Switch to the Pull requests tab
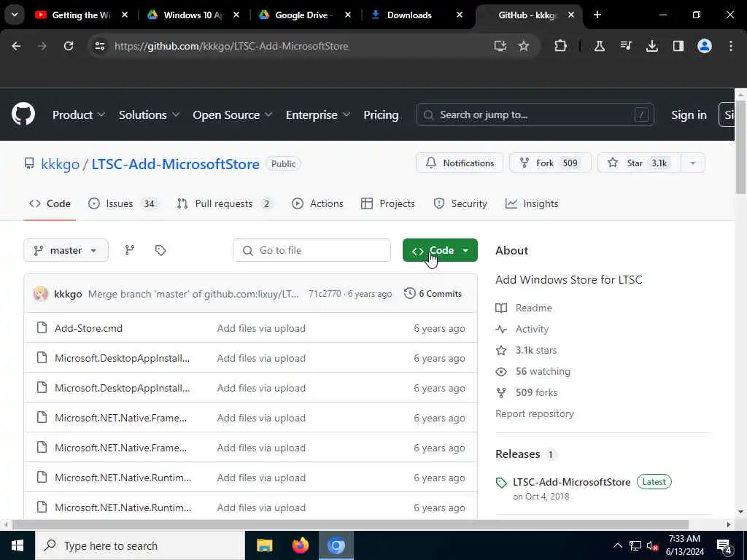 (224, 204)
